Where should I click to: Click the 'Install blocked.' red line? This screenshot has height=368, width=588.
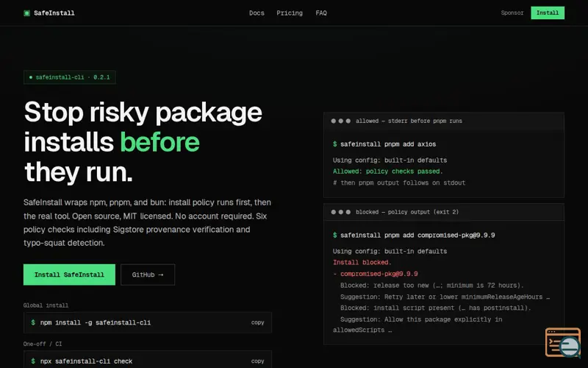point(362,262)
